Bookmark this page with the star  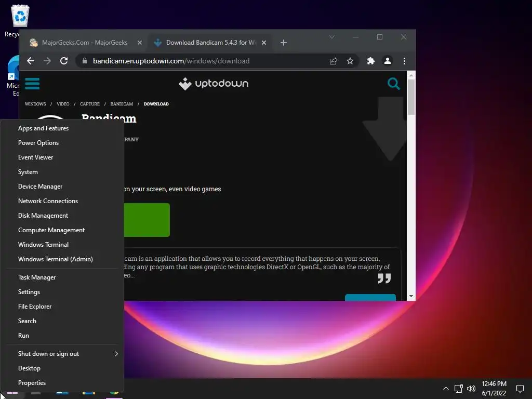tap(350, 61)
